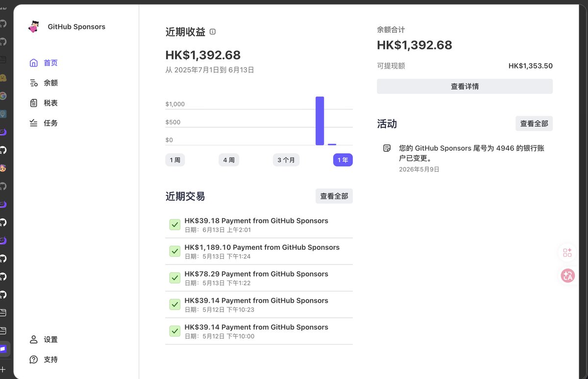Click the date 5月13日 下午1:24
Screen dimensions: 588x379
pyautogui.click(x=226, y=257)
